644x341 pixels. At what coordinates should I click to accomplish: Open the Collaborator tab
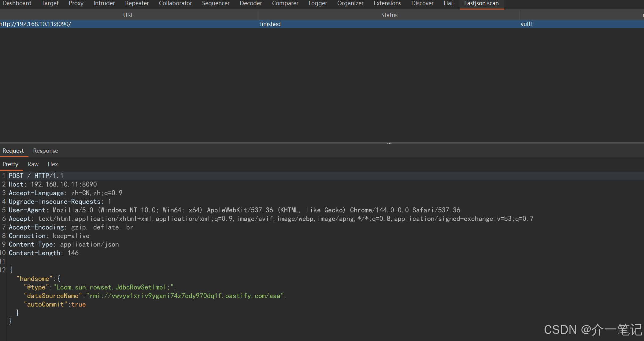click(175, 3)
